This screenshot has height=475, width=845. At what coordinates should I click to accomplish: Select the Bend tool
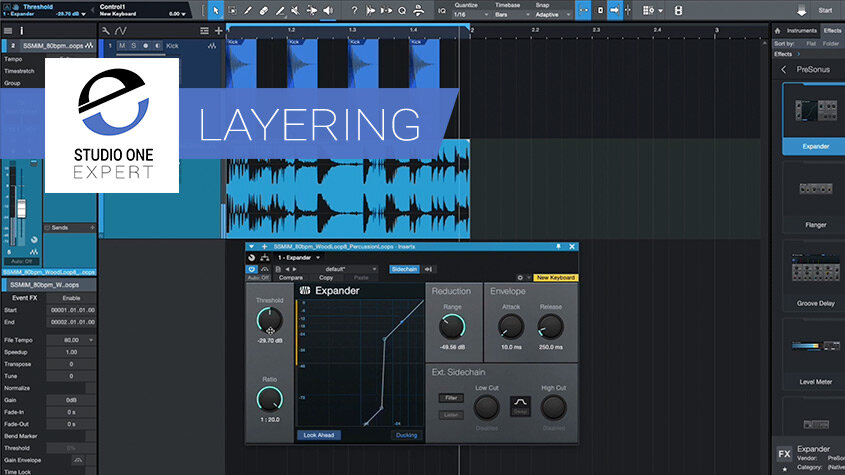(x=311, y=10)
